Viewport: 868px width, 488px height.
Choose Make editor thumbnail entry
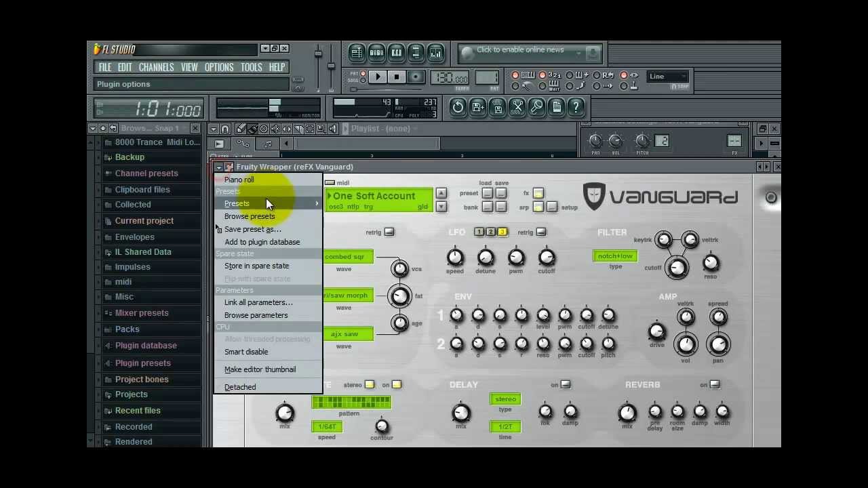(268, 369)
